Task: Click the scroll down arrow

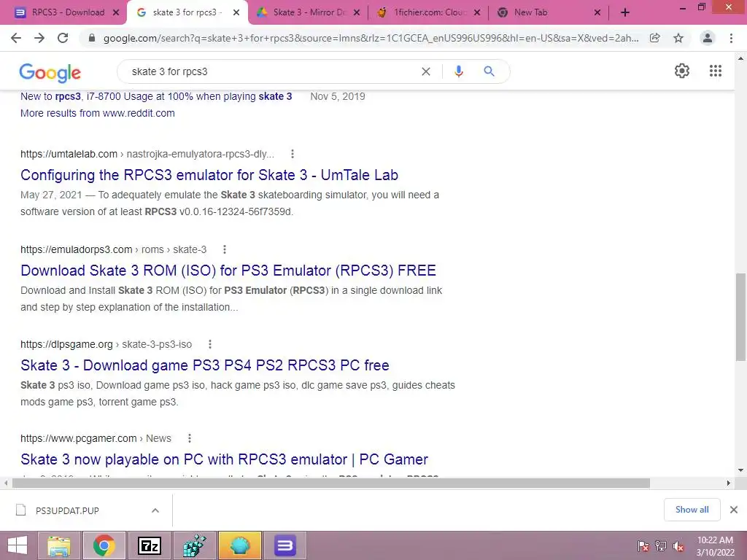Action: pos(740,470)
